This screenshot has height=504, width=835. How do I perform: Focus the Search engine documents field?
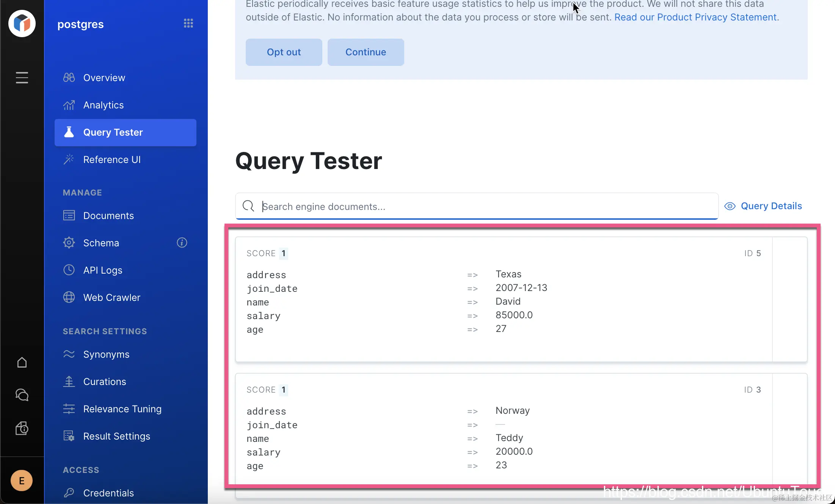(485, 207)
